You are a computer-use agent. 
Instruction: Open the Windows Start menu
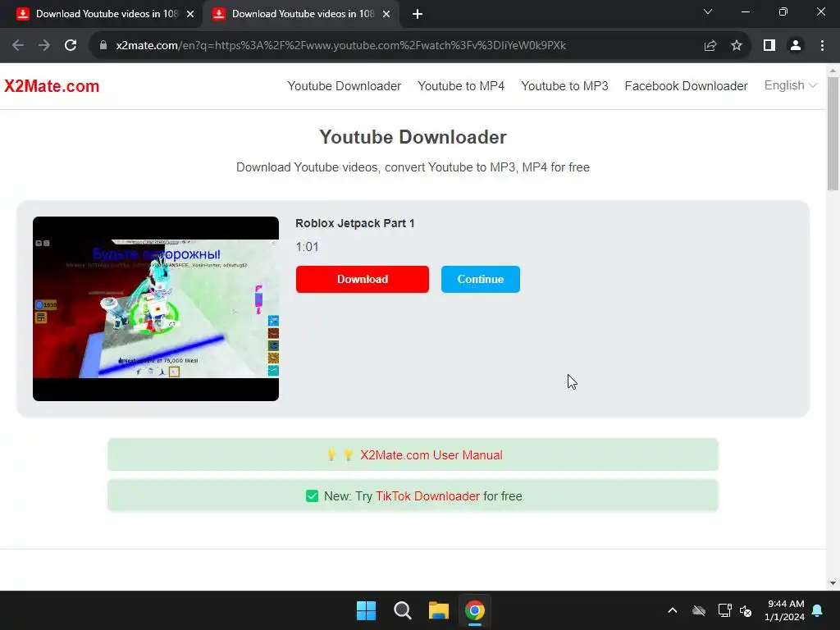tap(367, 610)
